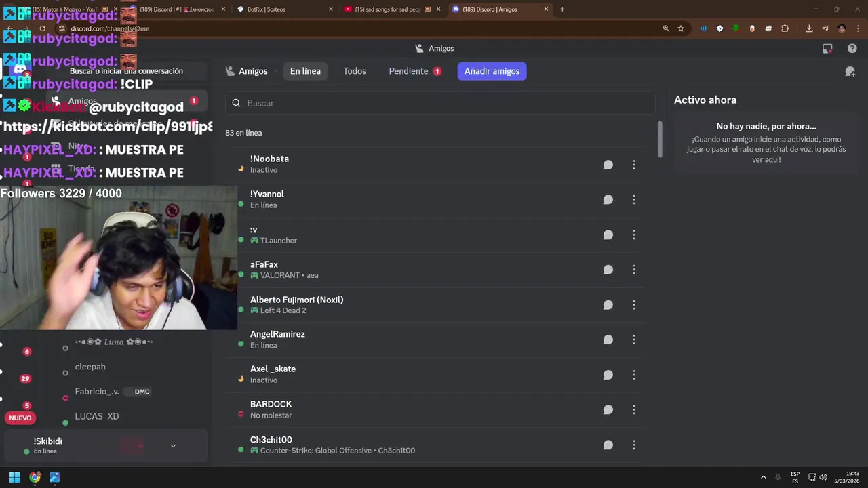This screenshot has width=868, height=488.
Task: Select the Todos friends tab
Action: point(355,71)
